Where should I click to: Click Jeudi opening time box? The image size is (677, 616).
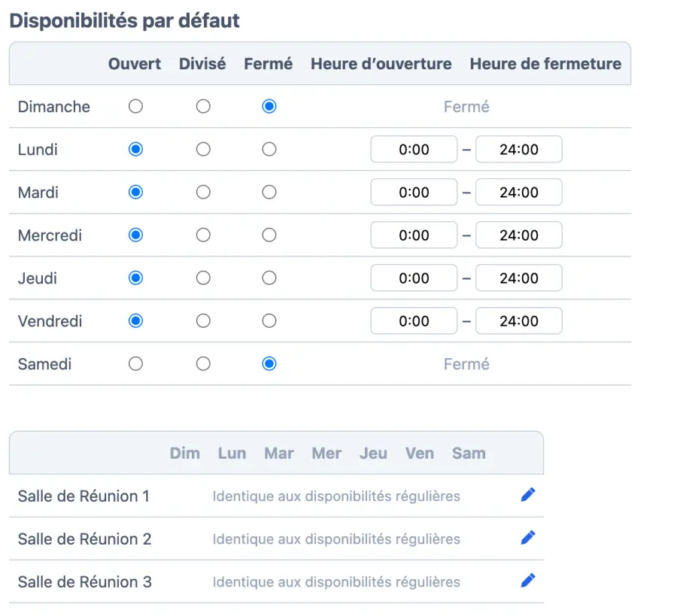point(414,278)
